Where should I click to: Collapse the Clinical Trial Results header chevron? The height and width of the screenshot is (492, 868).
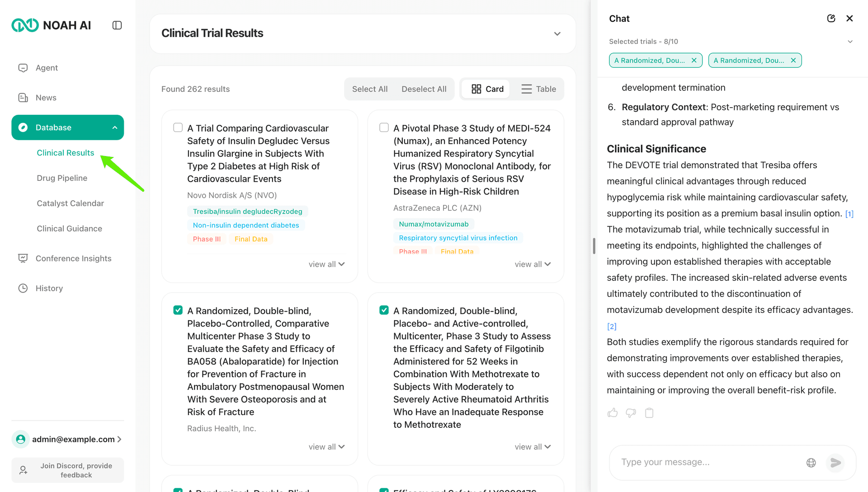point(557,33)
